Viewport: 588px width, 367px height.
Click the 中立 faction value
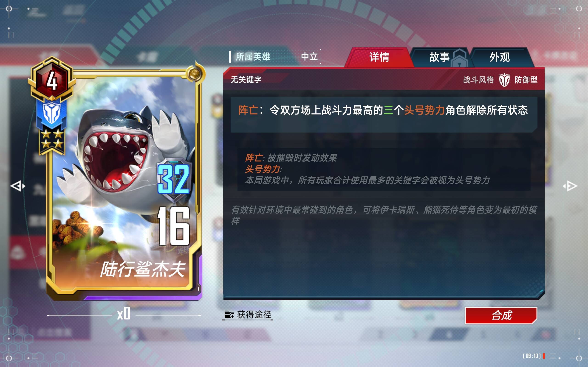(x=309, y=57)
